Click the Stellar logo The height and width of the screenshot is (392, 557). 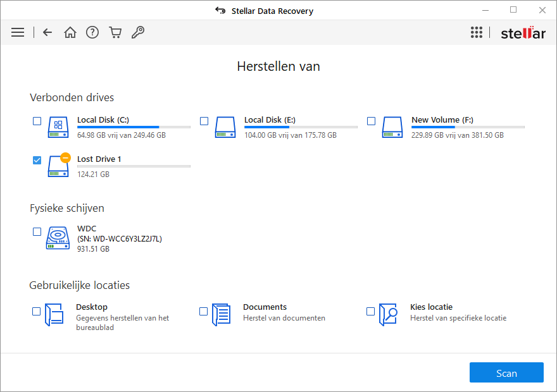[x=523, y=33]
